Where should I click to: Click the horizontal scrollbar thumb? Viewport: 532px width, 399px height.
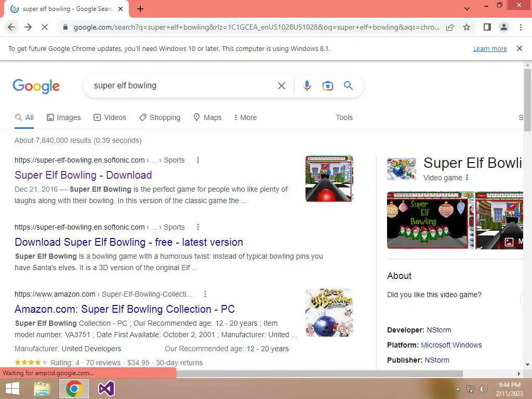320,374
